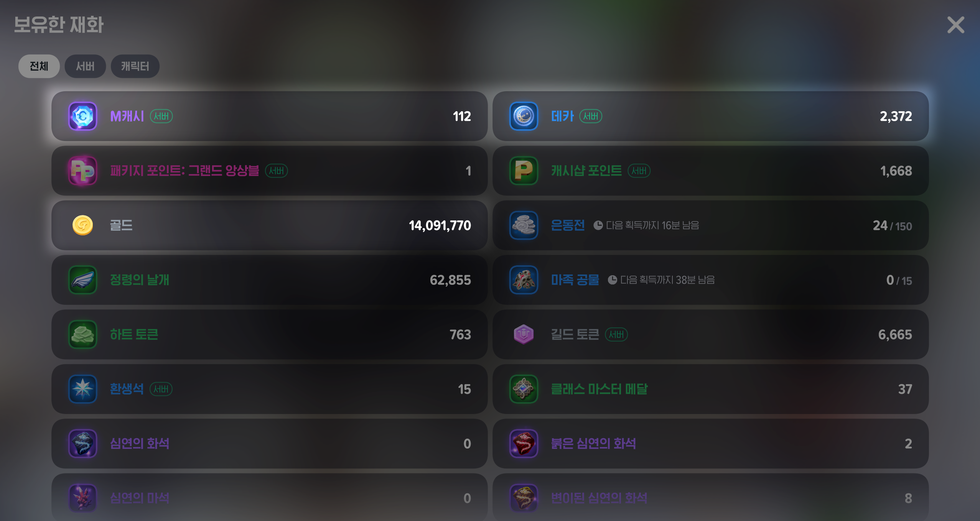Screen dimensions: 980x521
Task: Click the 데카 moon icon
Action: point(524,116)
